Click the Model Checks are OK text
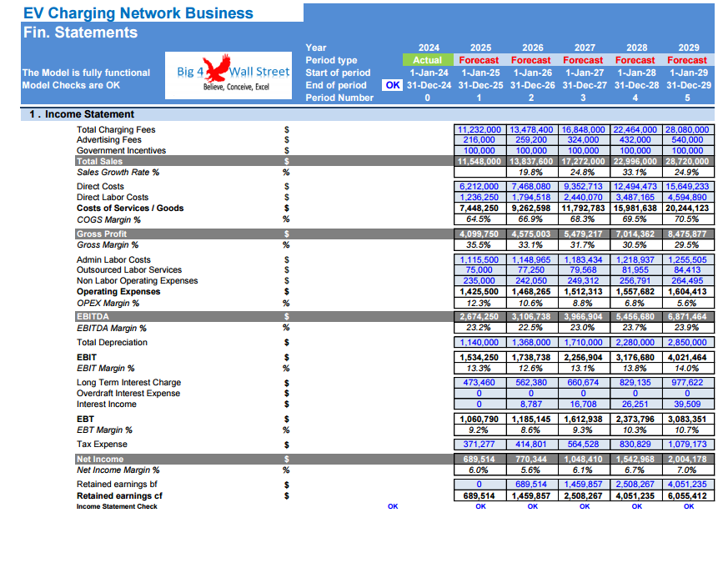Image resolution: width=728 pixels, height=578 pixels. pos(71,85)
